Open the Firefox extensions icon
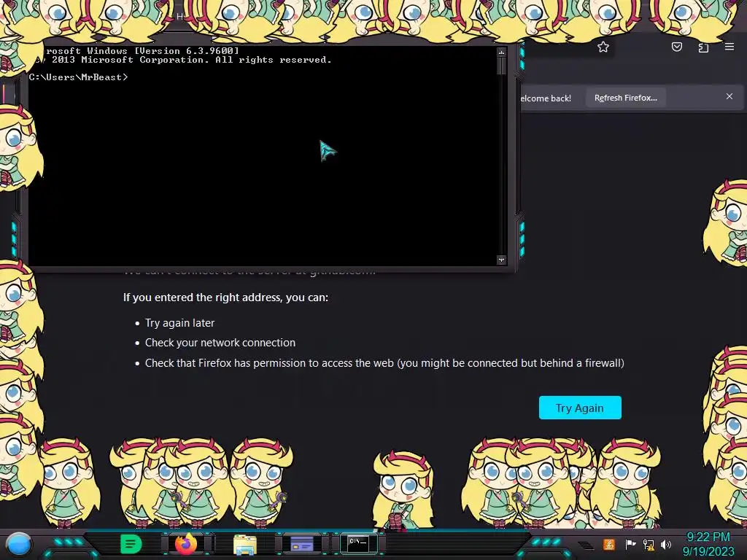The image size is (747, 560). pyautogui.click(x=703, y=47)
